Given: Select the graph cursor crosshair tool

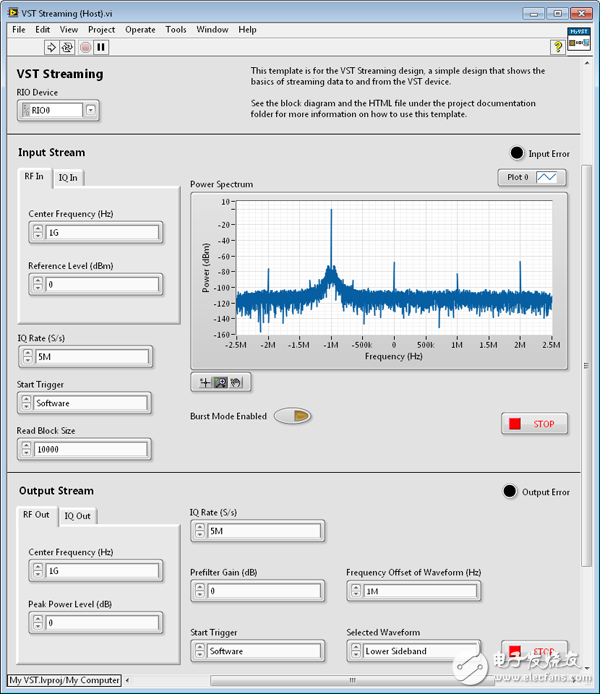Looking at the screenshot, I should [204, 382].
